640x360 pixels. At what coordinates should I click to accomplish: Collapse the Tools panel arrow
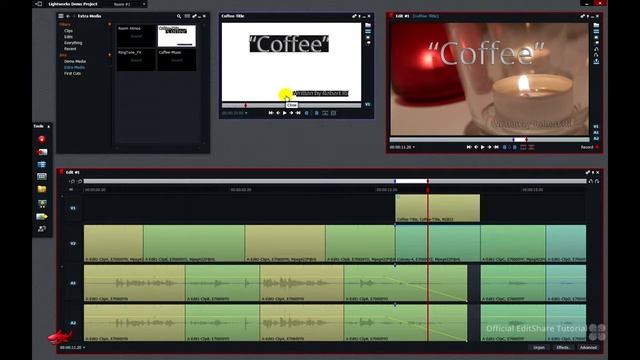(x=49, y=127)
